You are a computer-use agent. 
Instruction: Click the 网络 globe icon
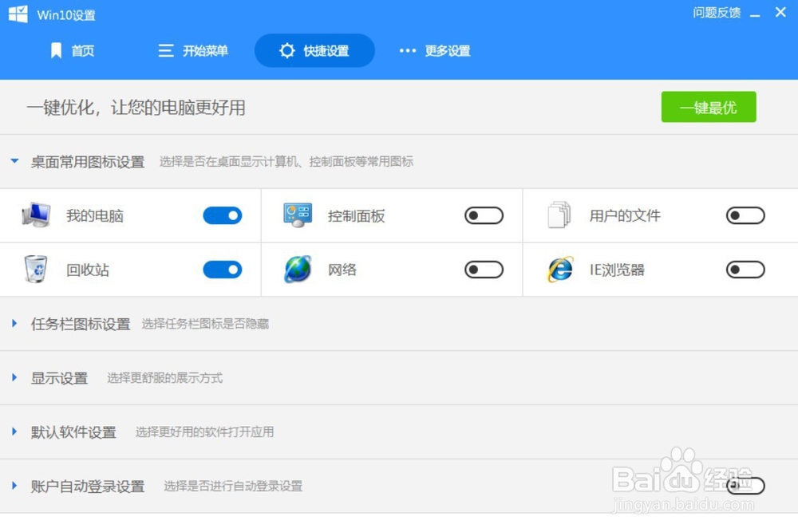298,269
